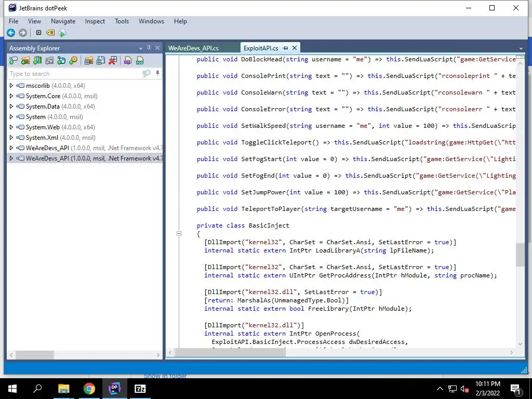This screenshot has height=399, width=532.
Task: Select System.Core in the assembly tree
Action: [43, 96]
